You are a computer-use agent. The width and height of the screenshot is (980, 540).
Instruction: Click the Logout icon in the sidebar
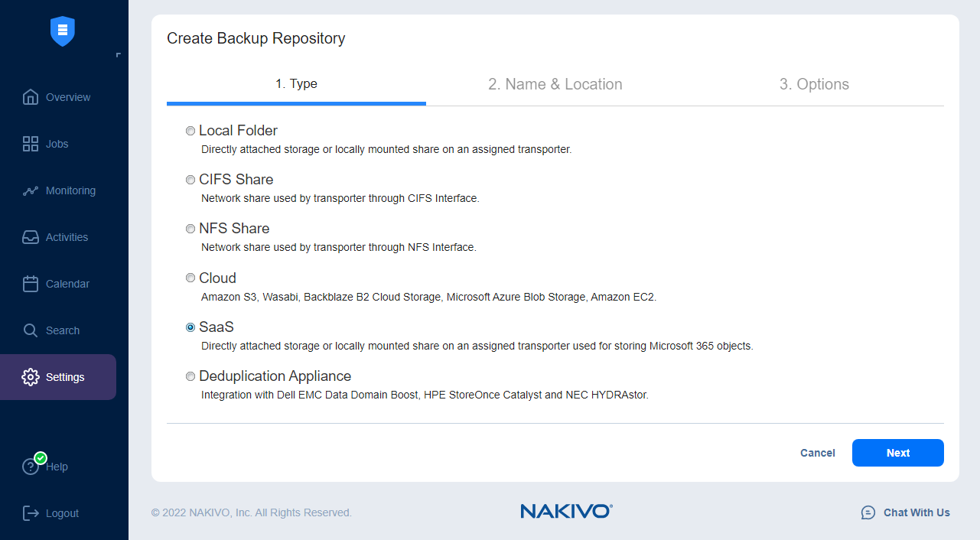[31, 513]
